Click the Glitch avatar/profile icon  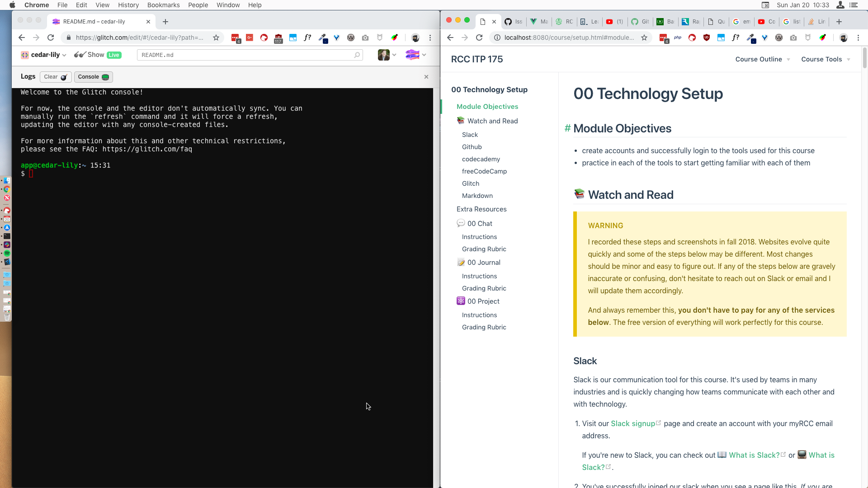[413, 54]
